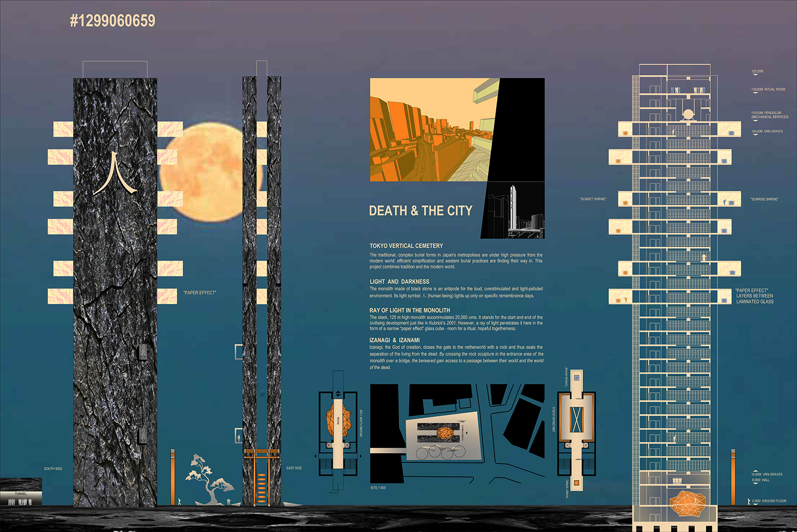The image size is (797, 532).
Task: Select the orange rock sculpture in the section's base
Action: click(x=688, y=503)
